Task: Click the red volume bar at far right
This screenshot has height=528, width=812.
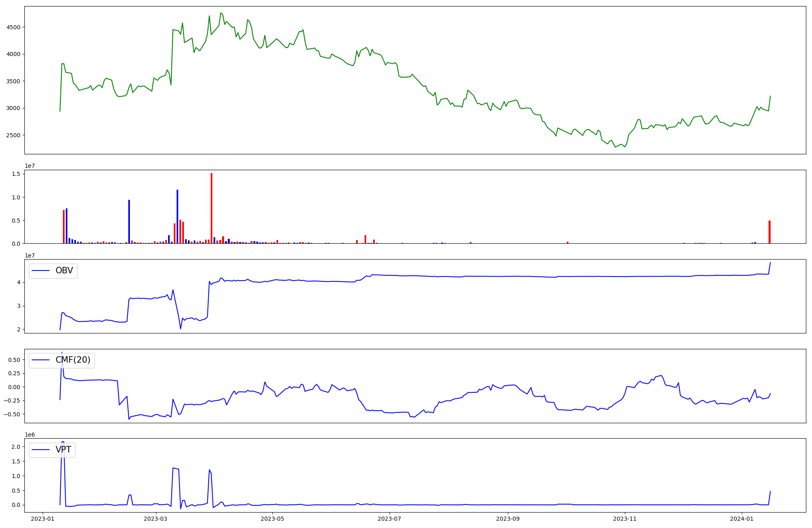Action: click(x=769, y=232)
